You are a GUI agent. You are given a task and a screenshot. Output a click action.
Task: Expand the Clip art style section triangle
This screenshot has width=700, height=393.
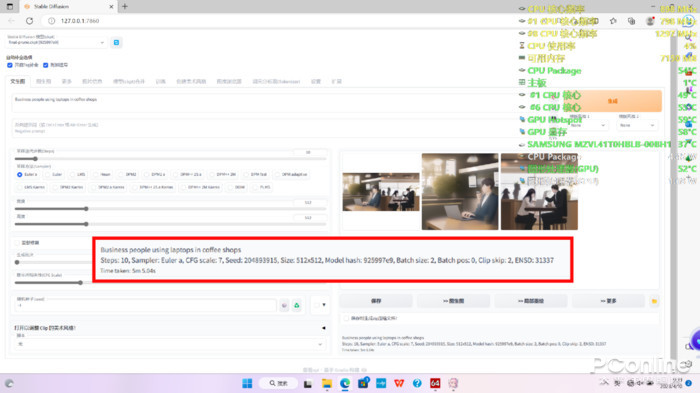click(324, 328)
